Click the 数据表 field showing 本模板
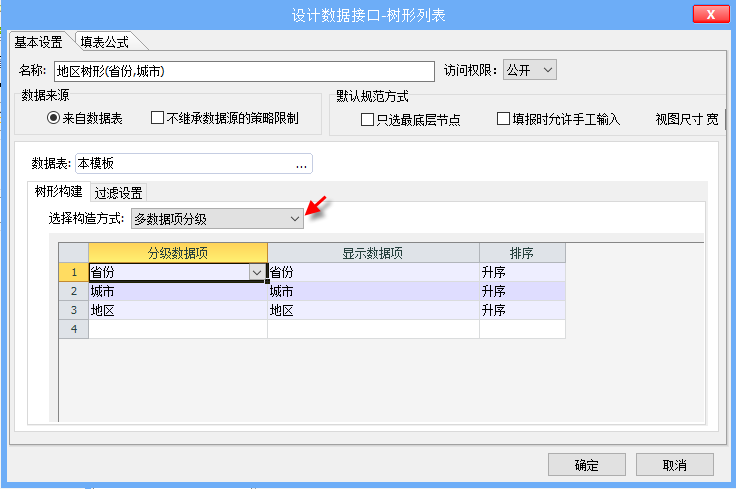The width and height of the screenshot is (736, 489). [x=193, y=163]
